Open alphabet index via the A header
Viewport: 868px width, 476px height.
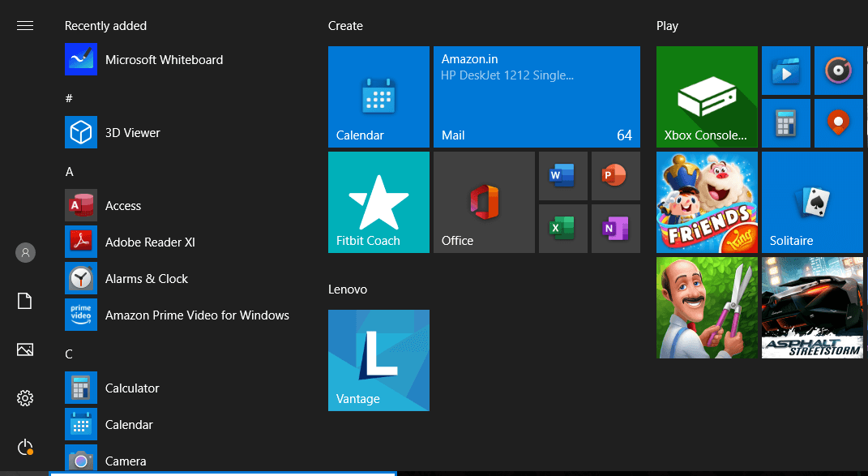[x=70, y=171]
